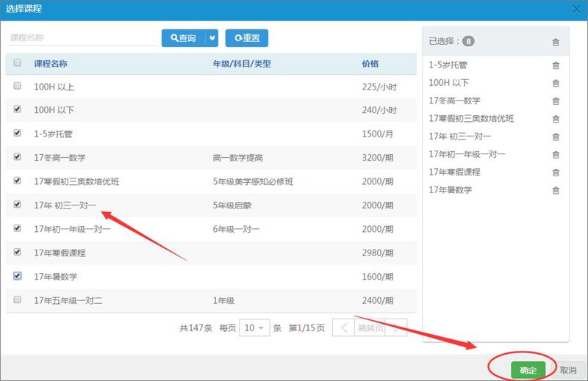Image resolution: width=588 pixels, height=381 pixels.
Task: Sort by 课程名称 column header
Action: tap(51, 64)
